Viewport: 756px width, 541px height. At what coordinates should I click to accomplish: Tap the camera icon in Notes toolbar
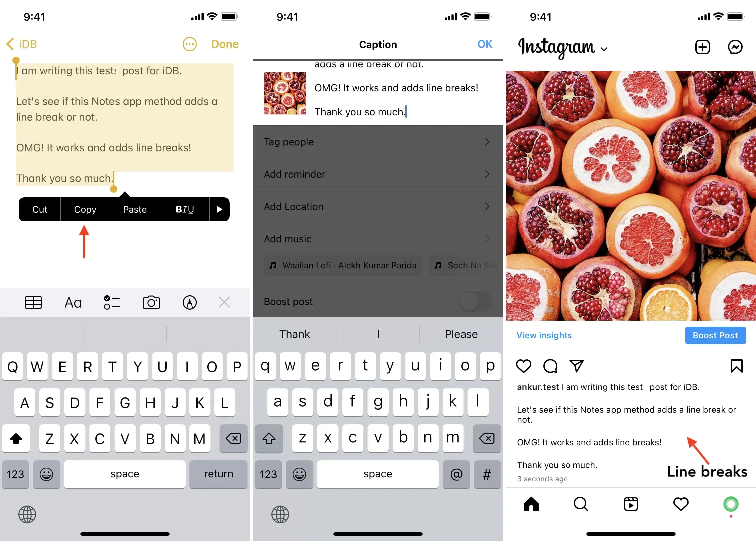point(151,303)
